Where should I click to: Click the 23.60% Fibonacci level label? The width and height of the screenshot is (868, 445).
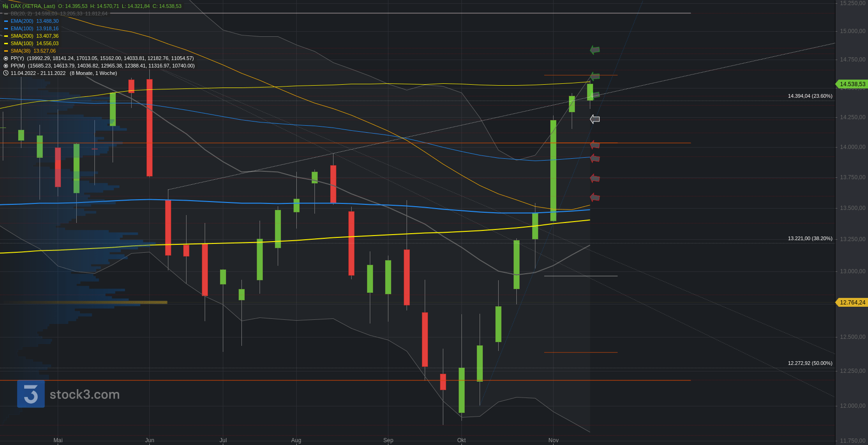point(810,96)
